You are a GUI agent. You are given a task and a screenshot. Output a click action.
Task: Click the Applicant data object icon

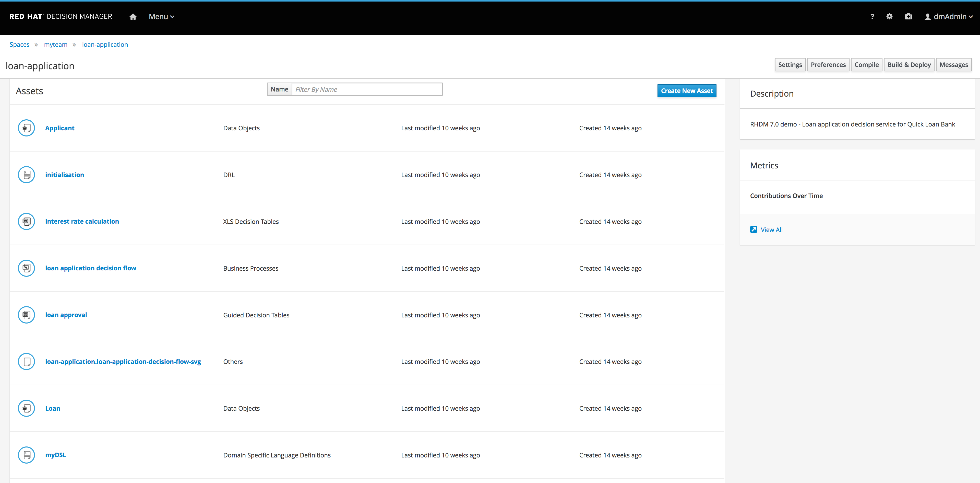click(26, 128)
